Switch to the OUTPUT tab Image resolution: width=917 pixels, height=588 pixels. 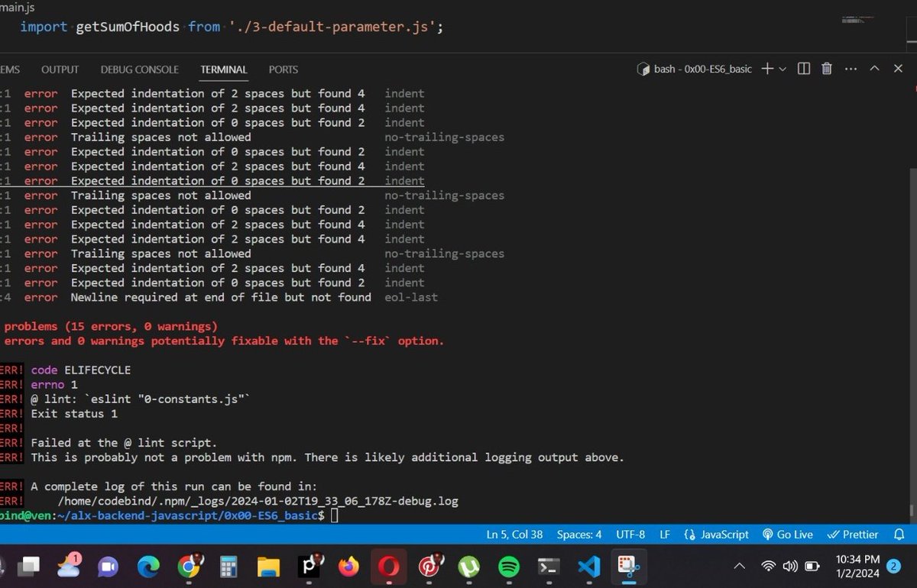click(x=60, y=69)
